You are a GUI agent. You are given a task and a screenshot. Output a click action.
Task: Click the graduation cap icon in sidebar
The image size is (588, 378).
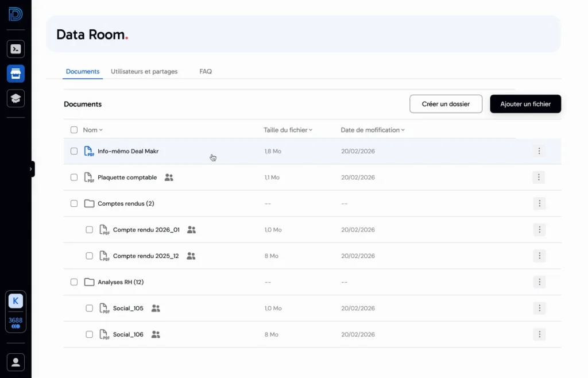(x=16, y=98)
